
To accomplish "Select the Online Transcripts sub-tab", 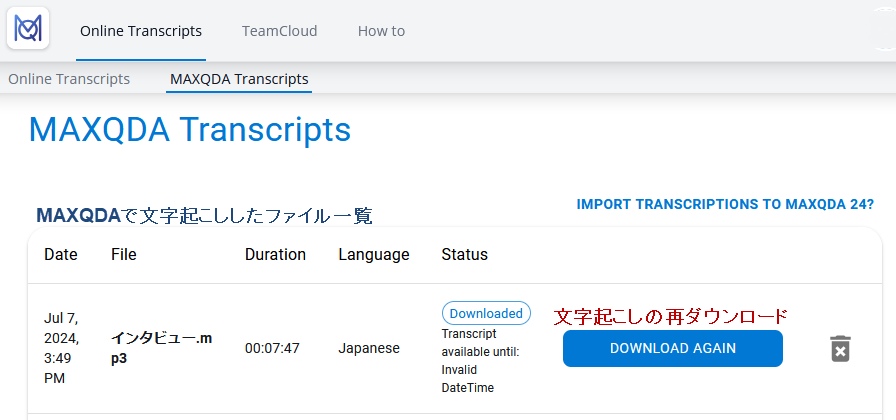I will point(69,79).
